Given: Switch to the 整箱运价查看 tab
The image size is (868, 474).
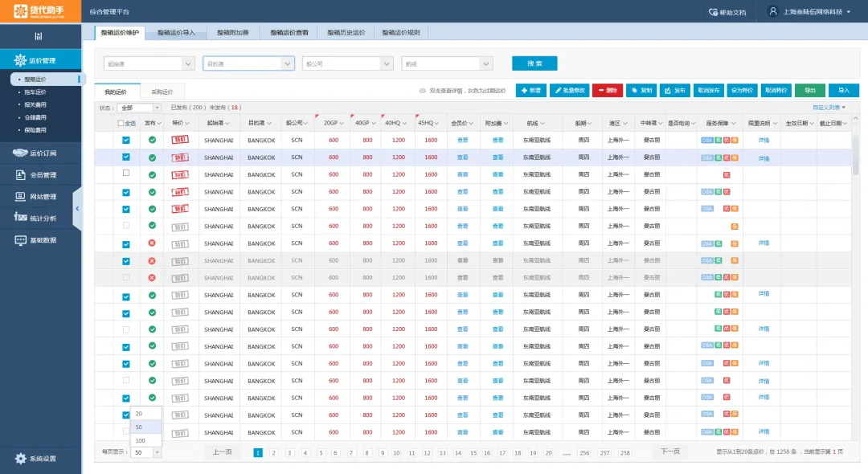Looking at the screenshot, I should 289,33.
